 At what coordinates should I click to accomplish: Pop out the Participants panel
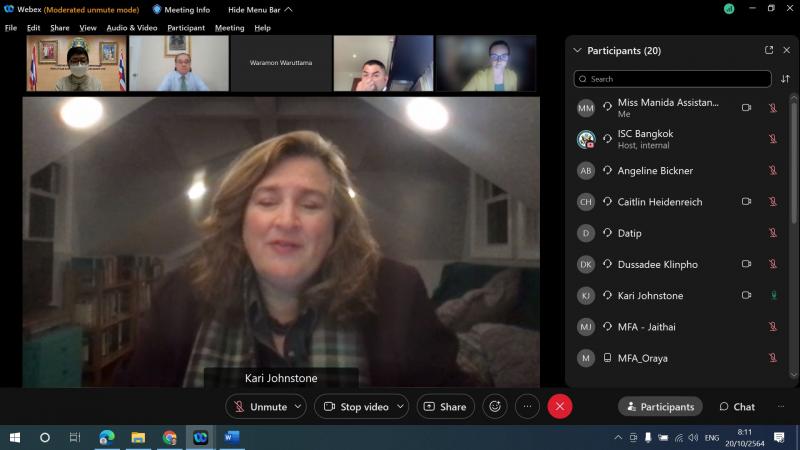[x=769, y=50]
